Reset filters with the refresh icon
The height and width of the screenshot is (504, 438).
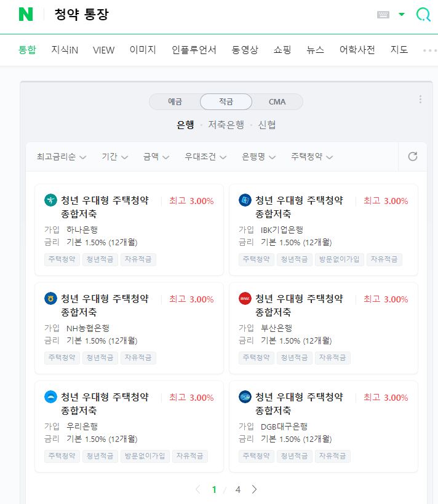coord(413,157)
